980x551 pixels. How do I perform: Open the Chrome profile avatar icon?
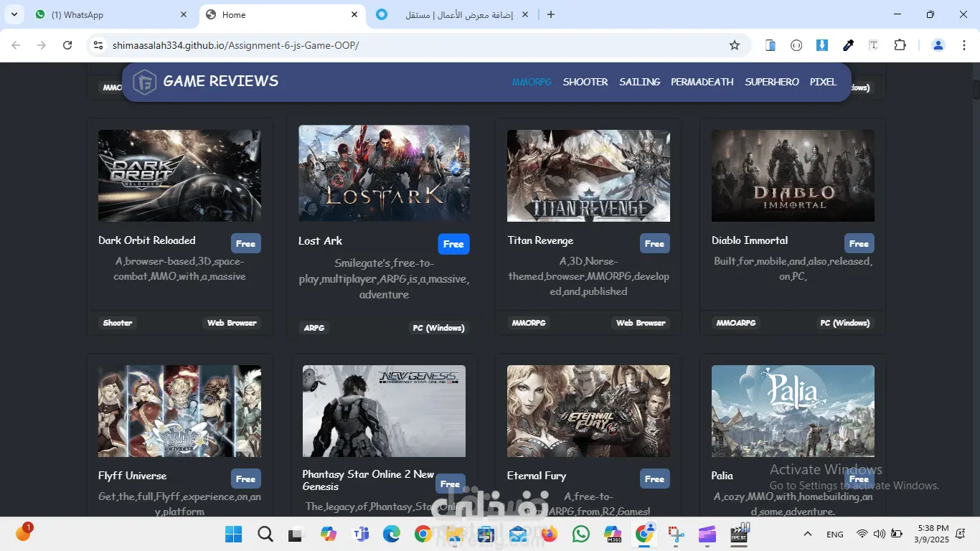click(938, 45)
